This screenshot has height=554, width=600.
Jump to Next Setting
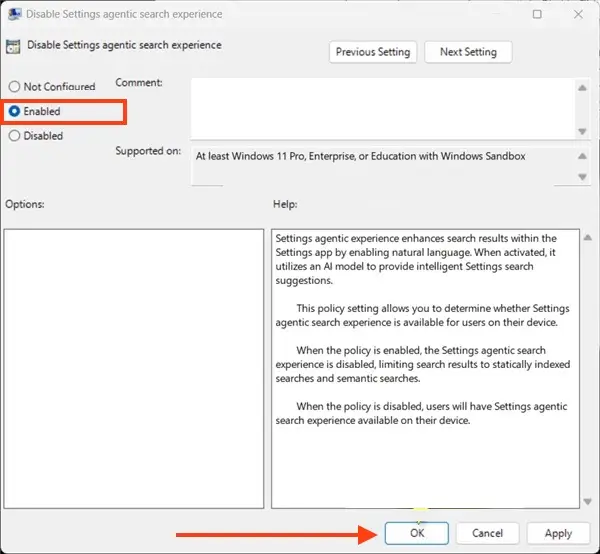[x=467, y=52]
